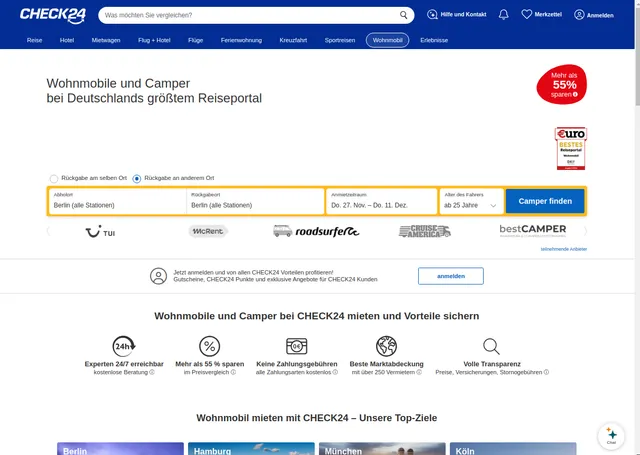Open the Alter des Fahrers dropdown
Screen dimensions: 640x455
[x=471, y=201]
